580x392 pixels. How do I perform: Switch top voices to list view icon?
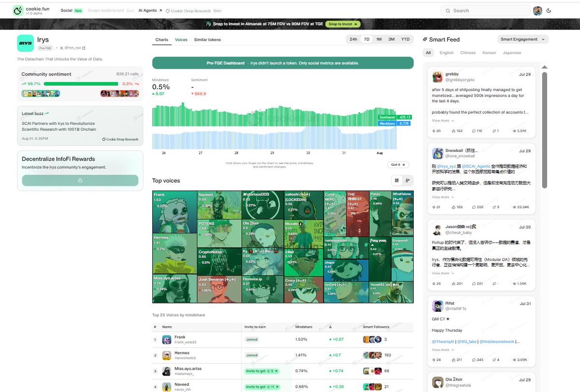tap(407, 181)
